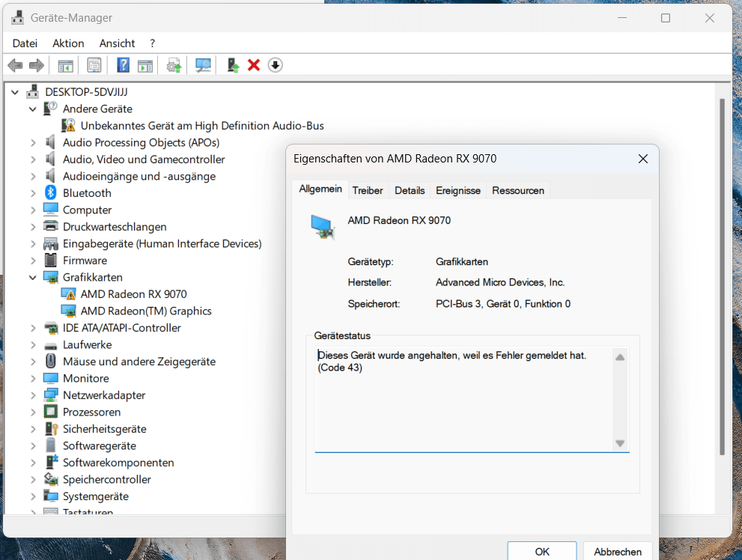Expand Audio, Video und Gamecontroller
This screenshot has height=560, width=742.
coord(33,159)
